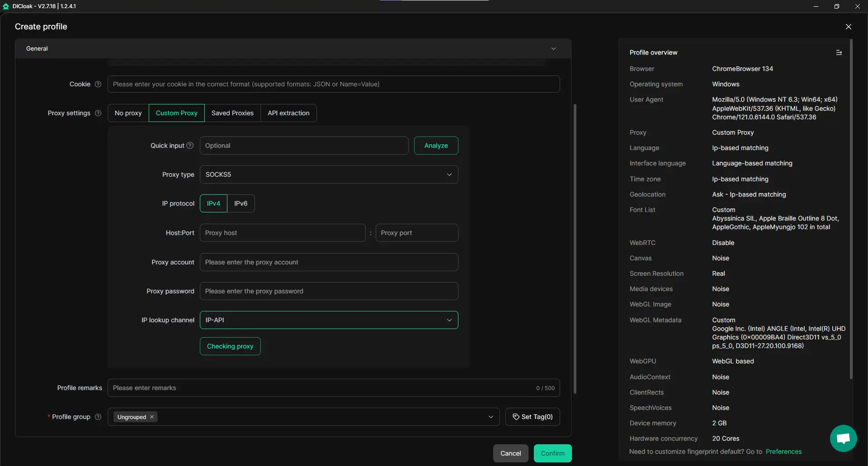Close the Create profile dialog
868x466 pixels.
848,27
